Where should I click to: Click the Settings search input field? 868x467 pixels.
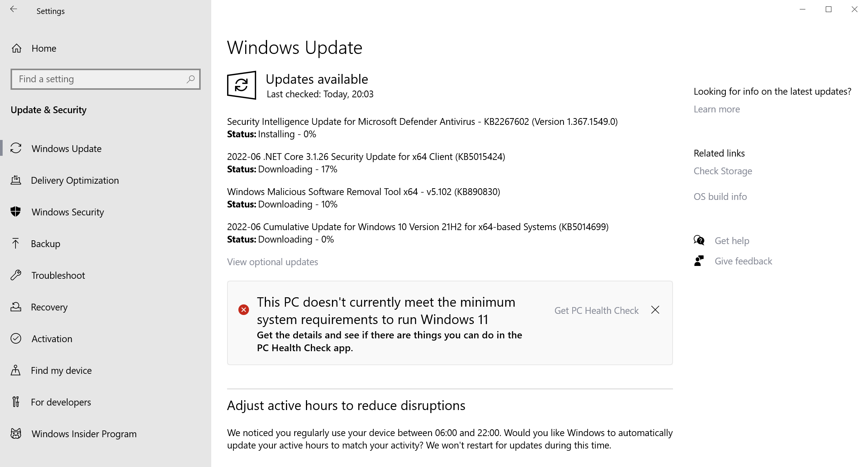coord(105,79)
